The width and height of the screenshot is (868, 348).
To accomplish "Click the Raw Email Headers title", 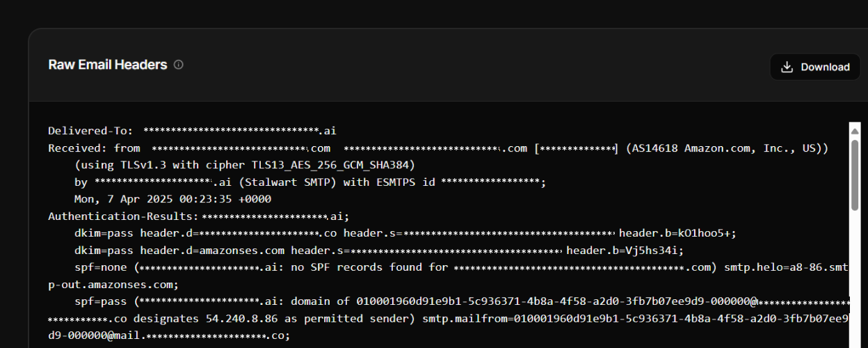I will (108, 65).
